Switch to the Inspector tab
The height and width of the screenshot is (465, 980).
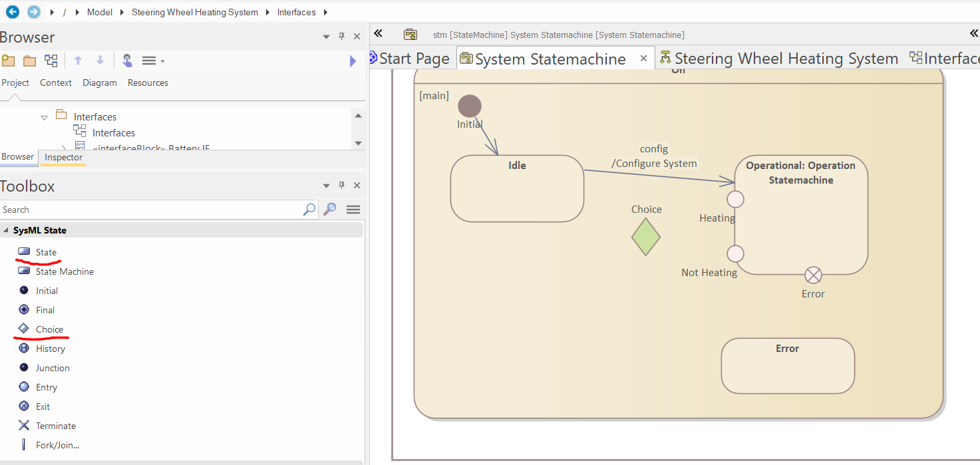(x=63, y=158)
